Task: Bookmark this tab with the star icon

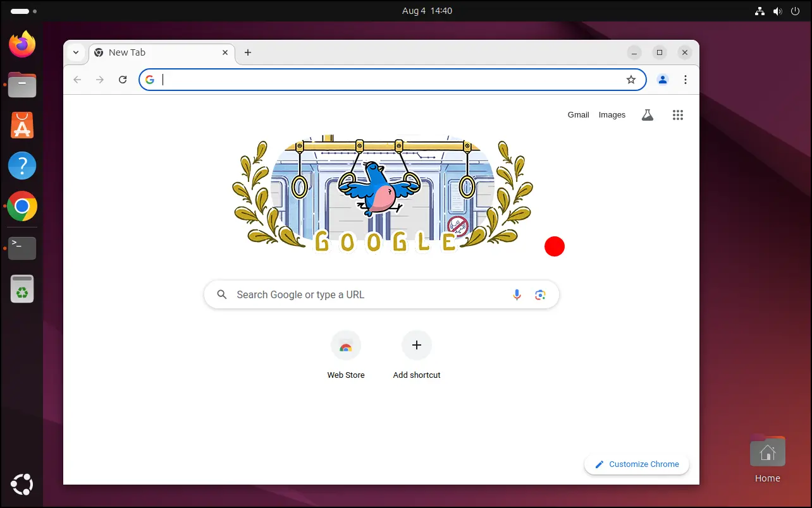Action: pyautogui.click(x=631, y=80)
